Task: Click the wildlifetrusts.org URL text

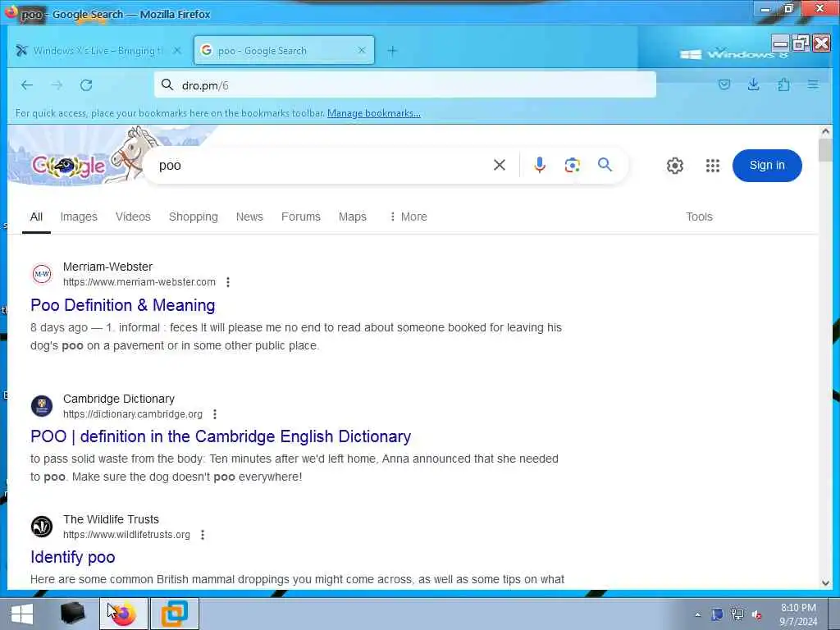Action: click(126, 535)
